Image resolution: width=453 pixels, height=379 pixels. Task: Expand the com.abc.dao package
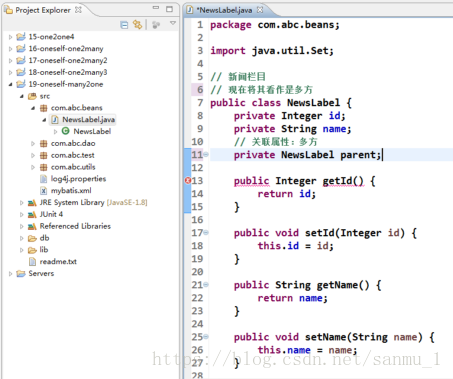point(33,144)
